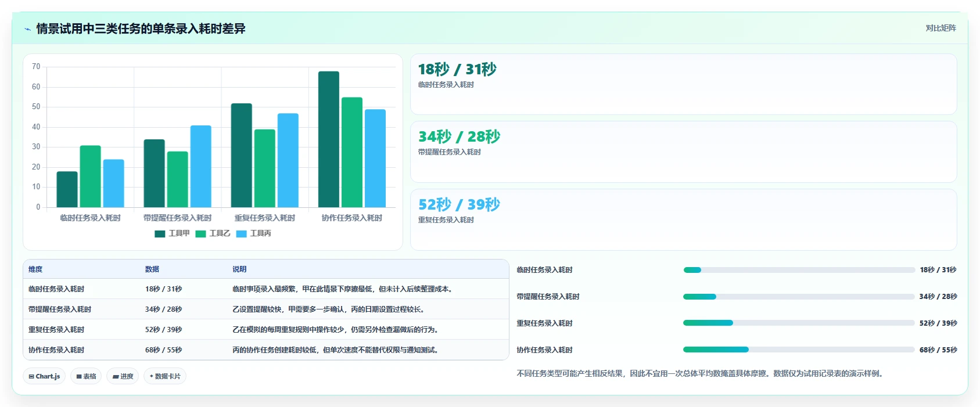The width and height of the screenshot is (980, 407).
Task: Click table value 34秒 / 28秒
Action: coord(164,309)
